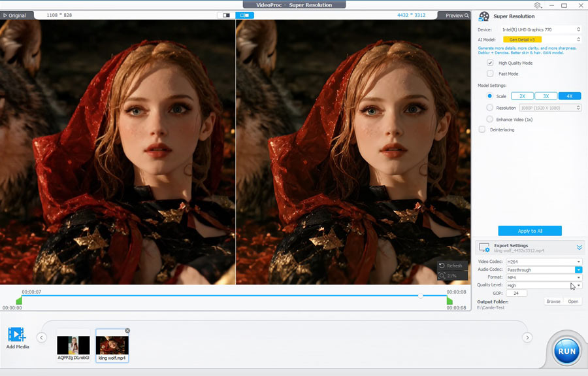Enable Fast Mode checkbox
588x376 pixels.
coord(490,73)
